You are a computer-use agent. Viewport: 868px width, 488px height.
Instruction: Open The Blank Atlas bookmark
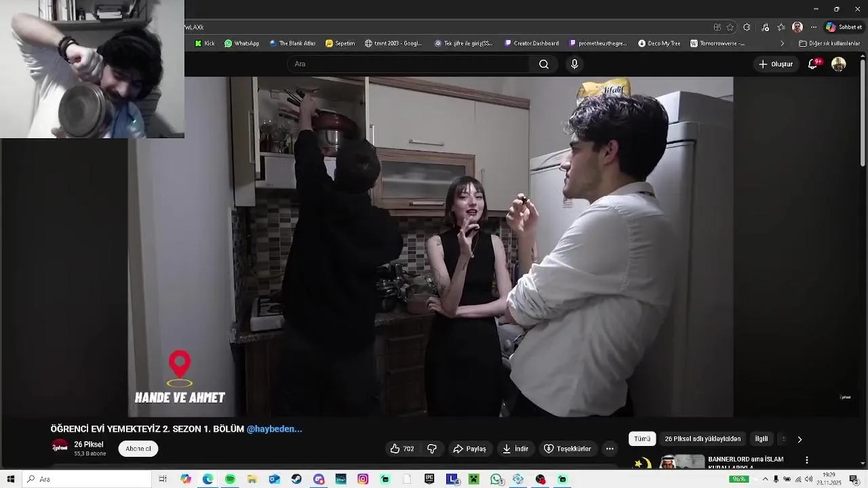(x=292, y=43)
